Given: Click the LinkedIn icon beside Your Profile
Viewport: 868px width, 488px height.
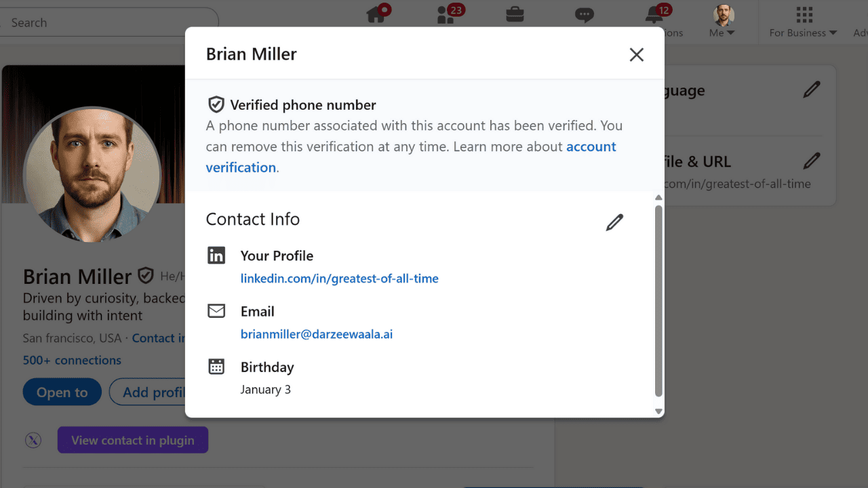Looking at the screenshot, I should pos(216,256).
